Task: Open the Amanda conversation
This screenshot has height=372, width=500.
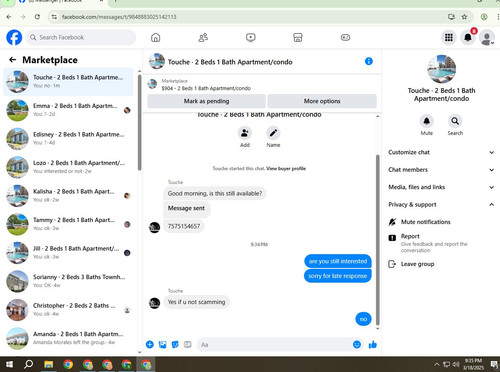Action: [x=68, y=338]
